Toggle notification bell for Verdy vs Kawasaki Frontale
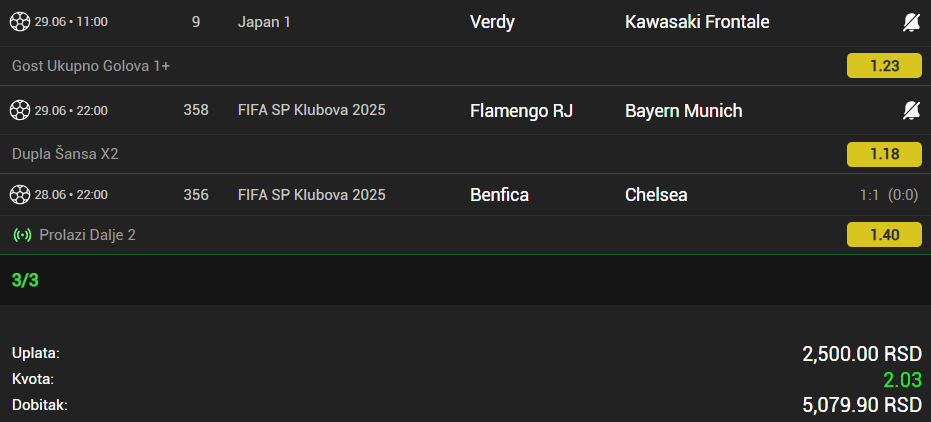Screen dimensions: 931x422 (x=911, y=23)
